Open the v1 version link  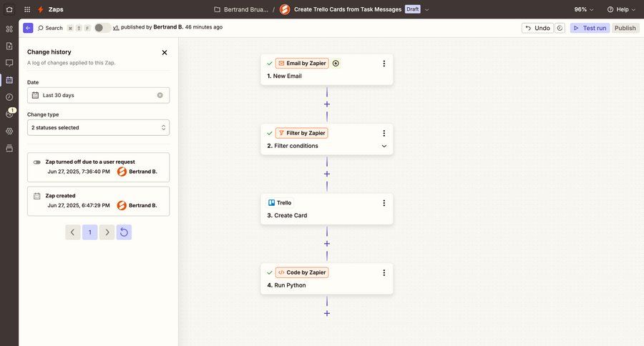click(116, 27)
